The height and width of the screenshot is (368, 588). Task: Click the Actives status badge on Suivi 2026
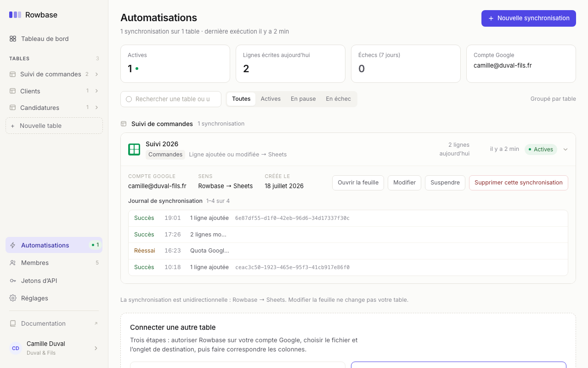tap(541, 149)
